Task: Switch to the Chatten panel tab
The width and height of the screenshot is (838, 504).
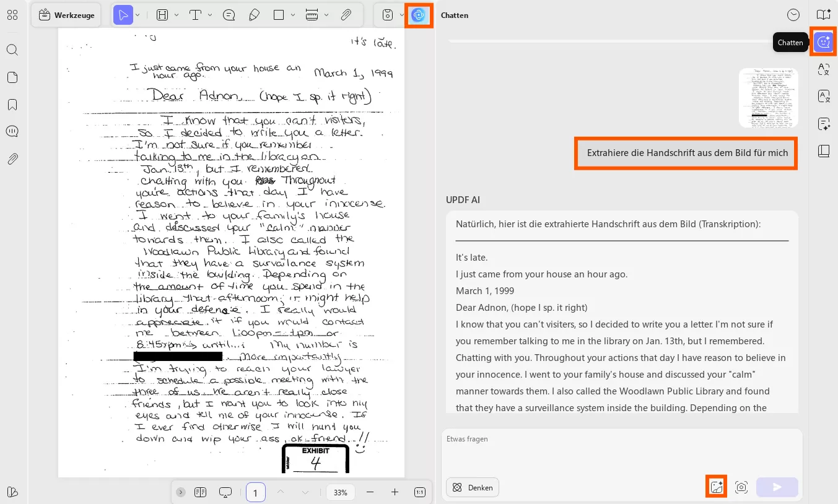Action: point(824,41)
